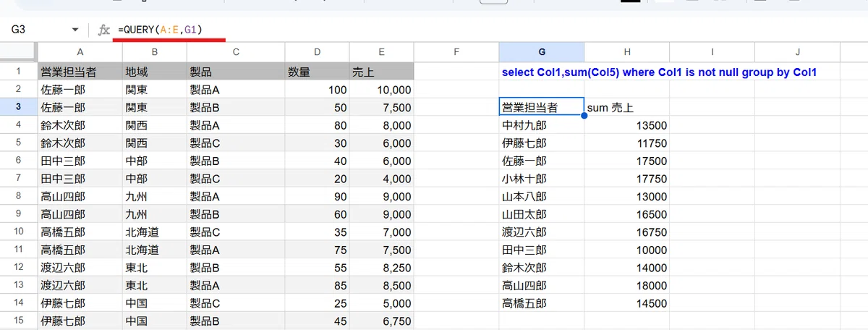Click cell E2 showing 10,000
868x330 pixels.
[x=381, y=90]
